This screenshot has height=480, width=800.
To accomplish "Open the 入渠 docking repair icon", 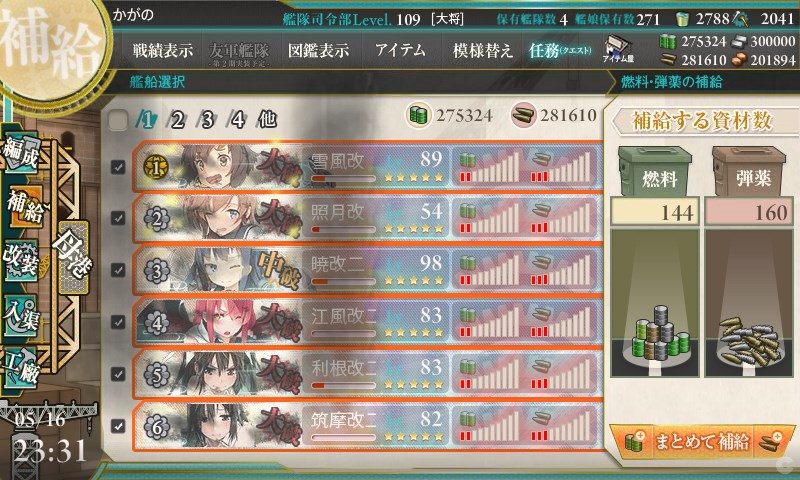I will (x=21, y=315).
